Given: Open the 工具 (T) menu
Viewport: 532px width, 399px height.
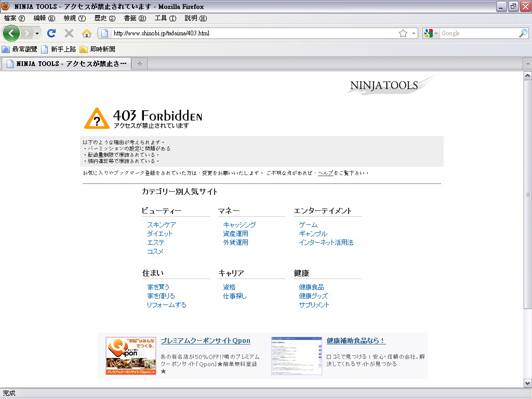Looking at the screenshot, I should pos(166,18).
